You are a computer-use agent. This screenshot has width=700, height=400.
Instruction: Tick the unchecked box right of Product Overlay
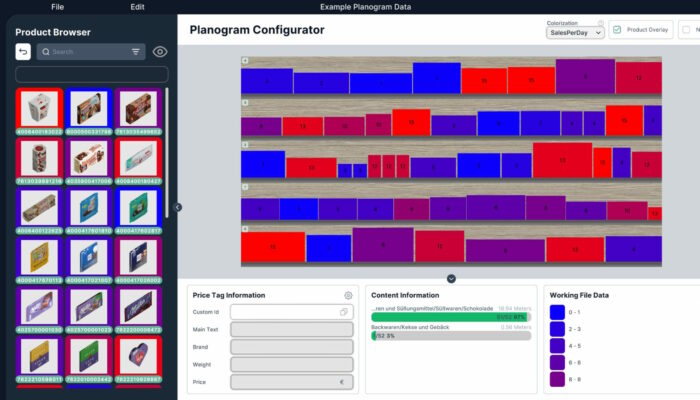pos(686,29)
